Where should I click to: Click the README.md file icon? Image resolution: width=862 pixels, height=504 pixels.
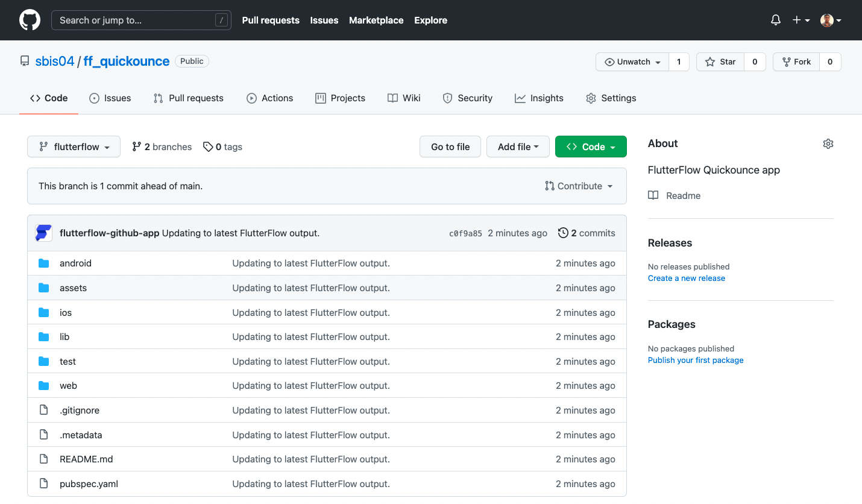tap(44, 459)
